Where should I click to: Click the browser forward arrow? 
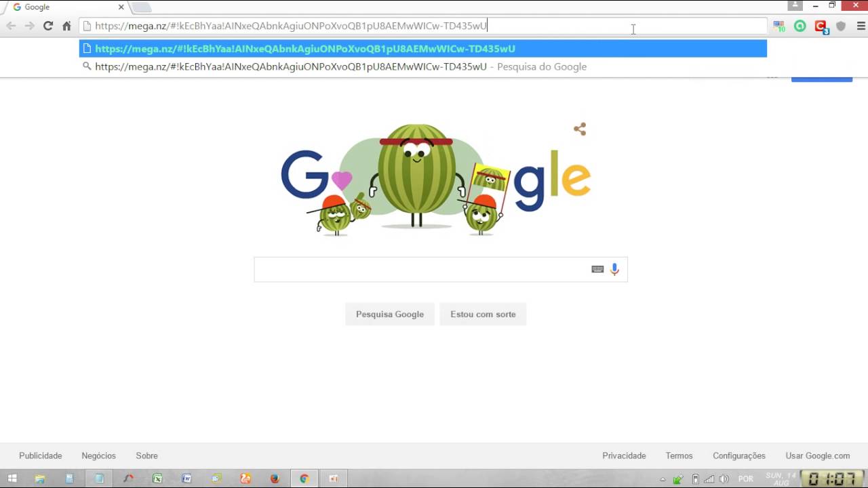(x=29, y=26)
